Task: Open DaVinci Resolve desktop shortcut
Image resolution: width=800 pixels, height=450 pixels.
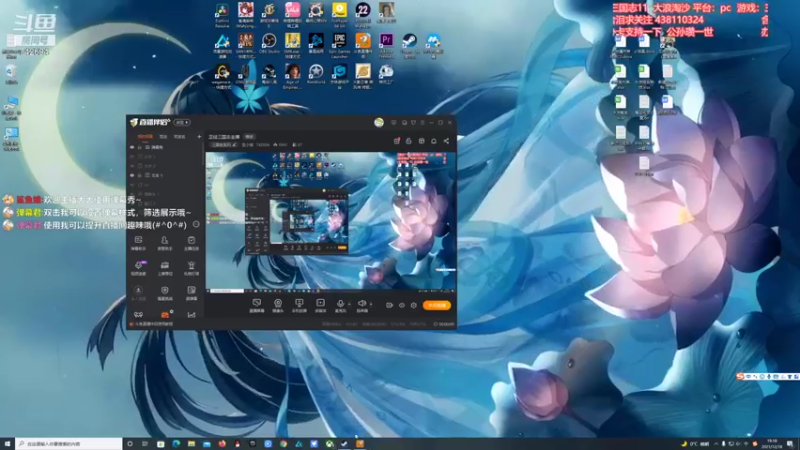Action: [222, 15]
